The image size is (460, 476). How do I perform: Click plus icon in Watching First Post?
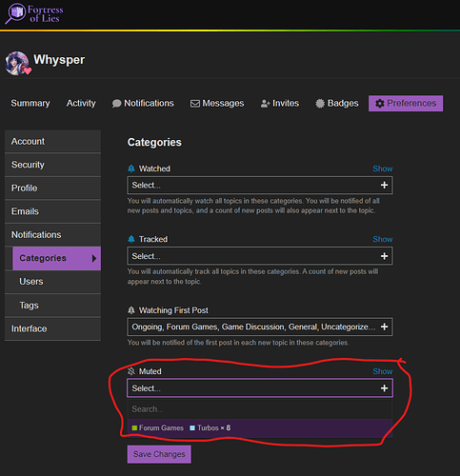(x=384, y=327)
